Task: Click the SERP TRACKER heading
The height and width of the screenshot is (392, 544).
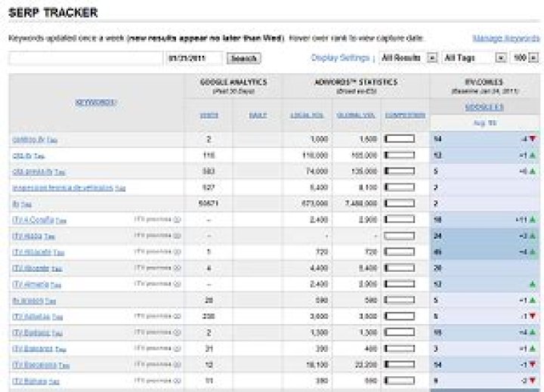Action: 53,13
